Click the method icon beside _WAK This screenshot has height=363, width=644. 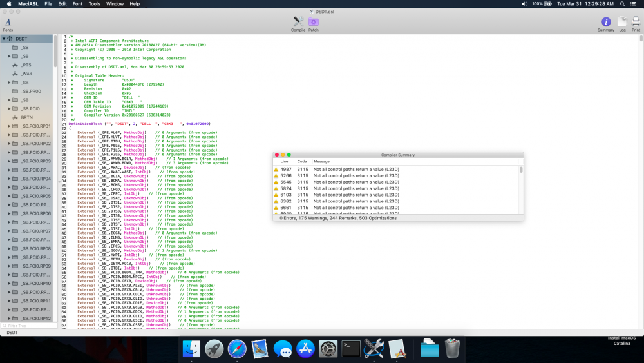(x=15, y=74)
